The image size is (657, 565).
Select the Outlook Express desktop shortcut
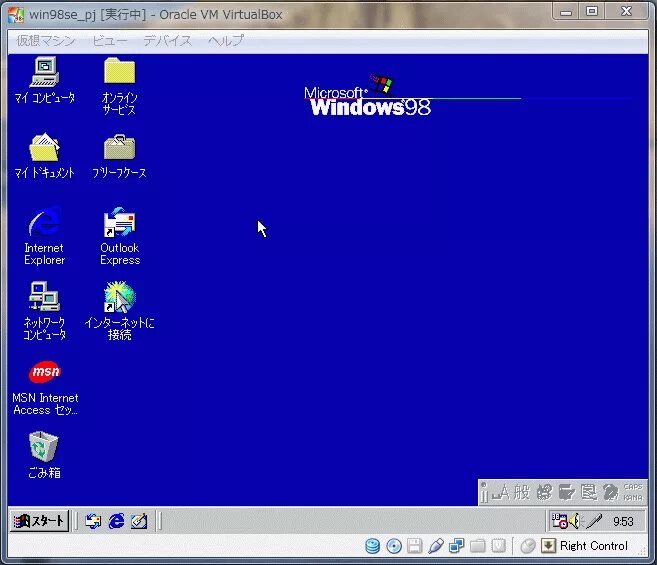point(119,222)
